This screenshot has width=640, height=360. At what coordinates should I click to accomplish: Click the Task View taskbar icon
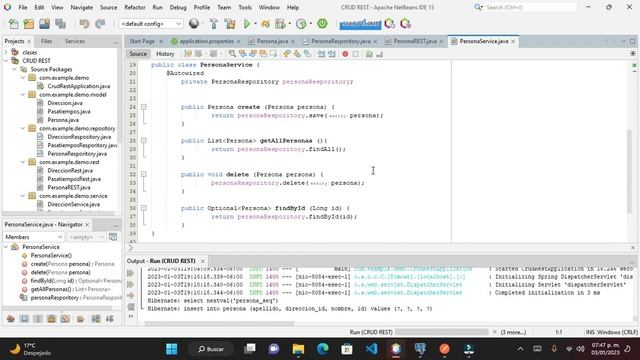click(x=249, y=349)
